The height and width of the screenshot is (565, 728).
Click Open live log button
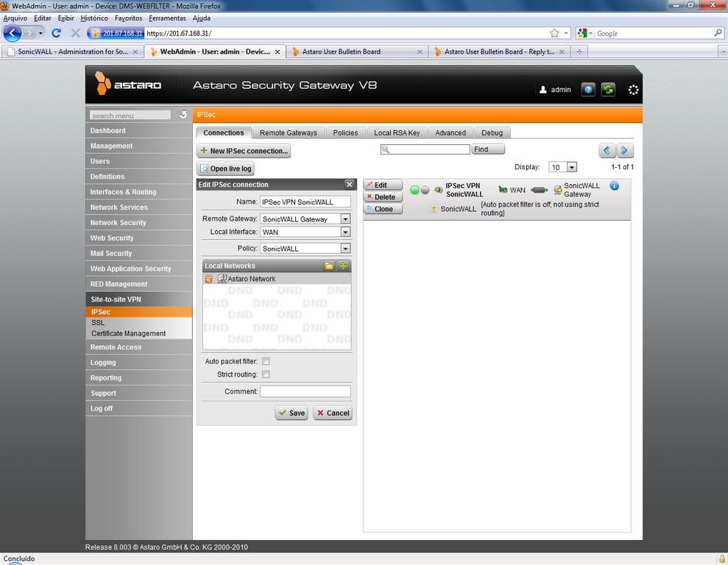pos(226,168)
